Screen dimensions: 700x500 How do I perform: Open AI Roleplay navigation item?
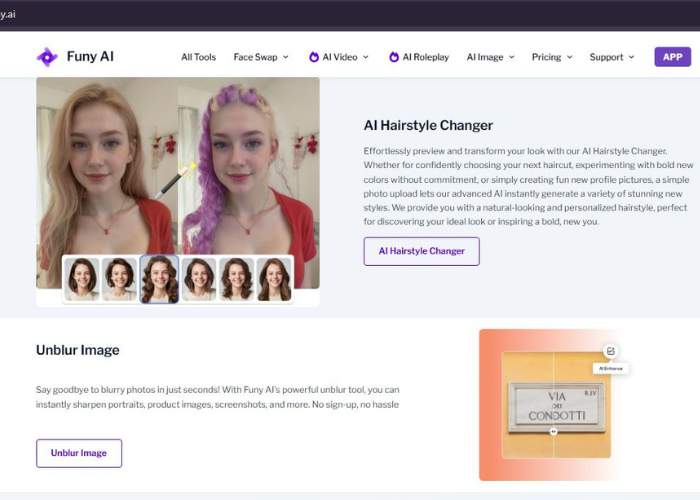tap(419, 57)
